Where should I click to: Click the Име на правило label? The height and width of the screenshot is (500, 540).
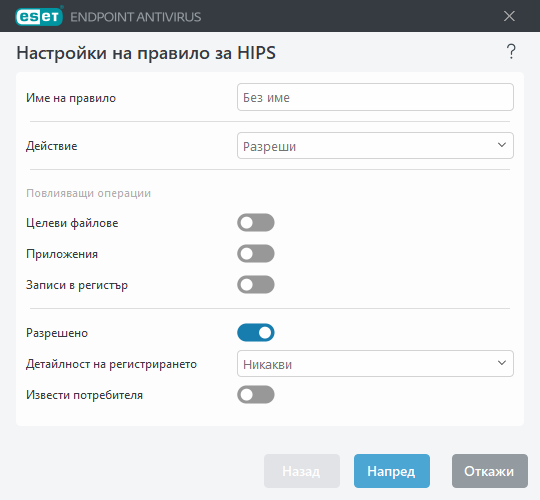click(71, 98)
